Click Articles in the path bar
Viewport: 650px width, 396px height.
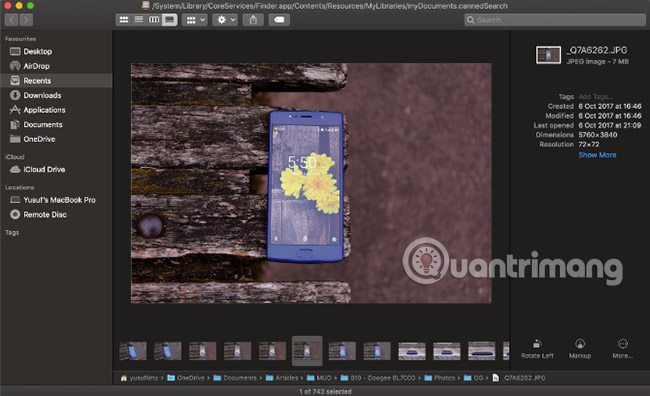point(282,378)
